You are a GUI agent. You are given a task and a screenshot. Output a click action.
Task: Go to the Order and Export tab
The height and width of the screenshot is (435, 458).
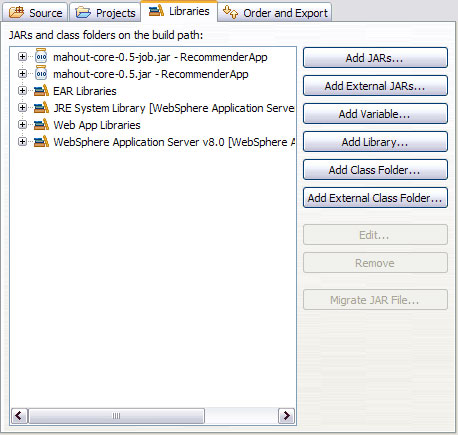coord(275,13)
